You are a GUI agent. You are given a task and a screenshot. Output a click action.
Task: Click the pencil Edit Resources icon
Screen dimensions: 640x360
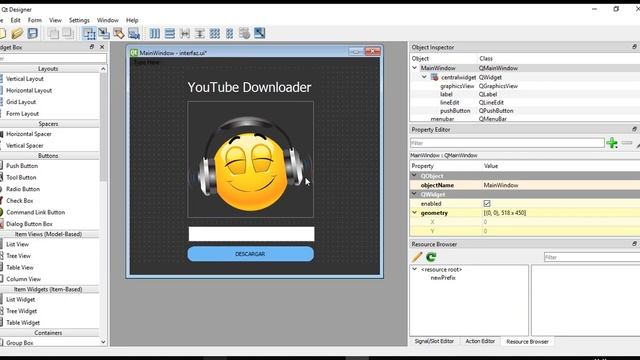(417, 257)
